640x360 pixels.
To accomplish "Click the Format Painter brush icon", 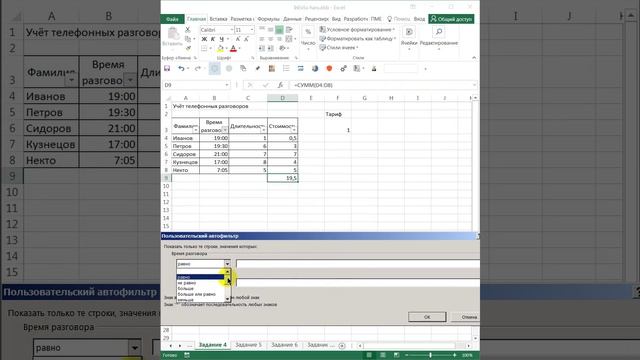I will tap(188, 48).
